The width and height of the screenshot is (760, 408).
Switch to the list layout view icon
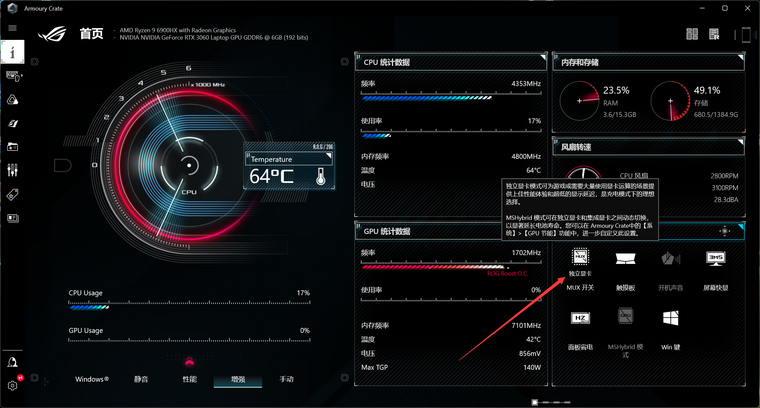point(714,34)
